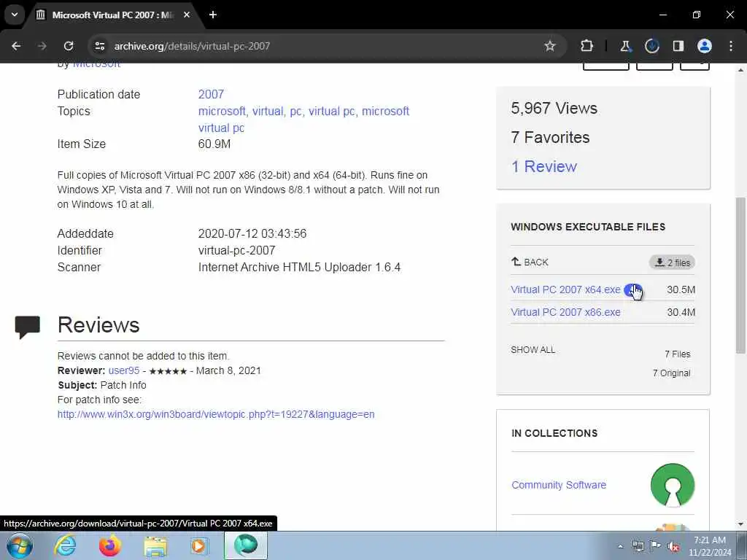Open the Action Center flag icon
The image size is (747, 560).
[x=655, y=546]
